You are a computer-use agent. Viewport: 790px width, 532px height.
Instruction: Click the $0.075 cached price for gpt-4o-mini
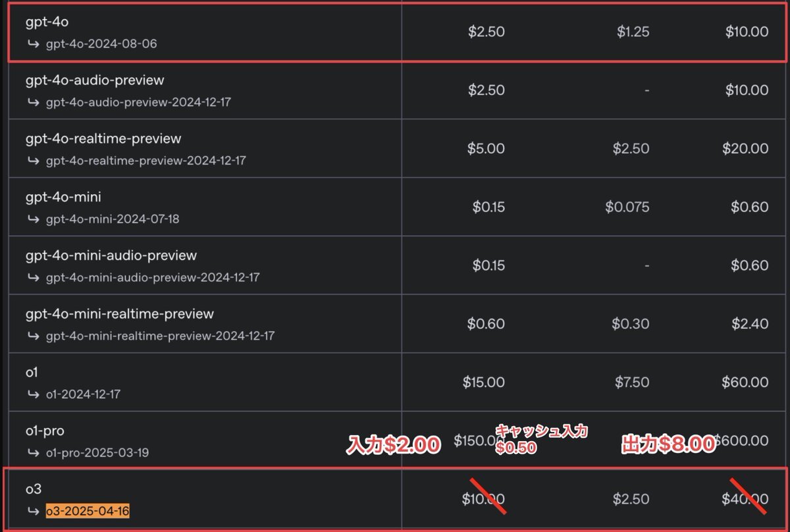coord(627,207)
